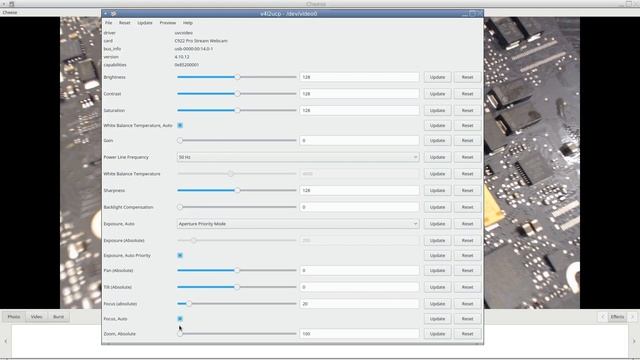640x360 pixels.
Task: Click right arrow of Cheese thumbnail strip
Action: coord(634,341)
